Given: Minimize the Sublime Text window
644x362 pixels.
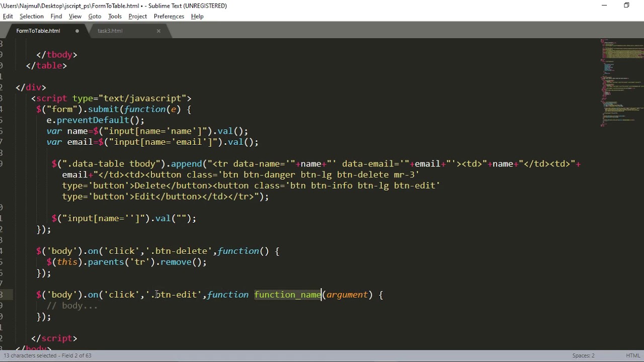Looking at the screenshot, I should pyautogui.click(x=604, y=6).
